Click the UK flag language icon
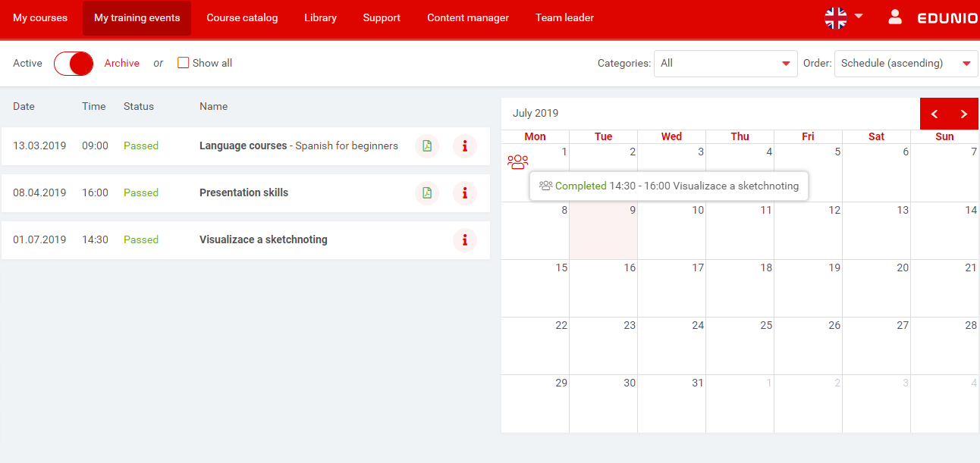Screen dimensions: 980x463 836,17
